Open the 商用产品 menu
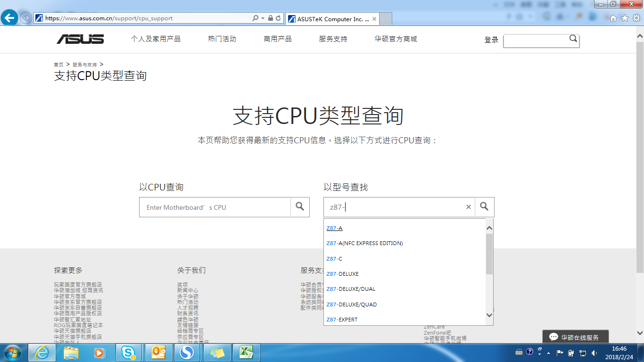Viewport: 644px width, 362px height. pos(278,39)
